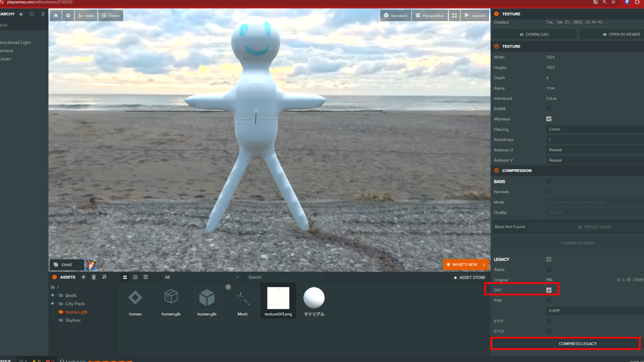Enable the PVR compression checkbox

point(549,301)
